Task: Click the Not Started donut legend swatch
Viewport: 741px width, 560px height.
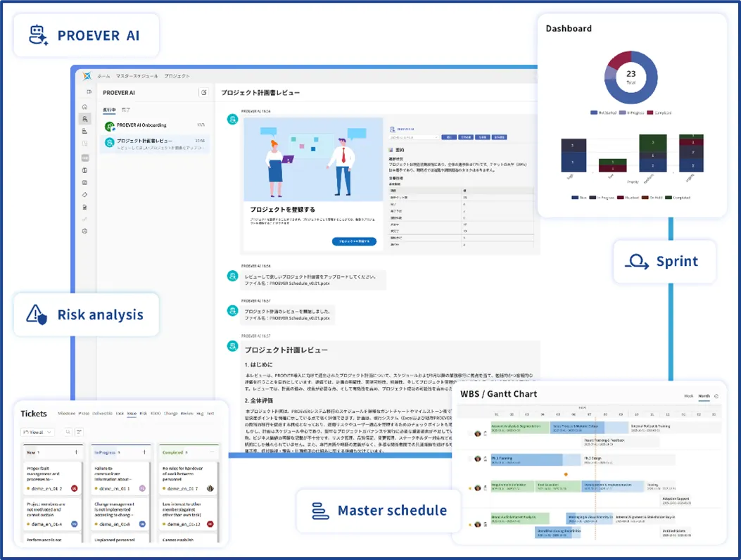Action: [593, 113]
